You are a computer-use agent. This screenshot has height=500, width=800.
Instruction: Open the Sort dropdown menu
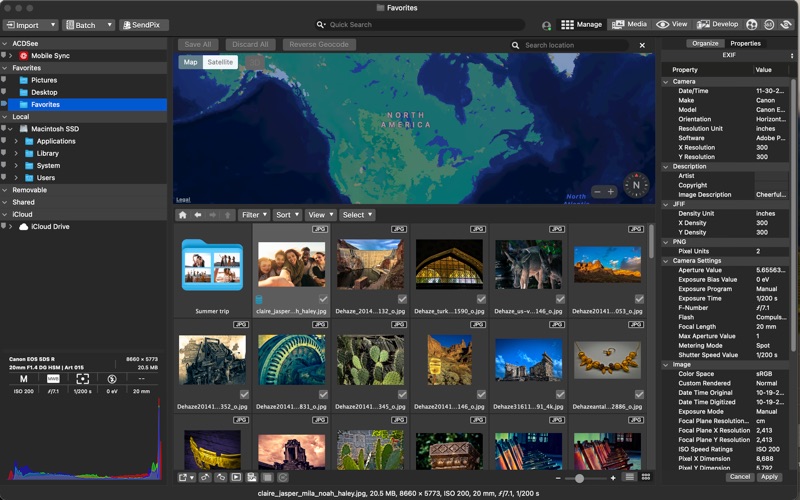(x=286, y=215)
